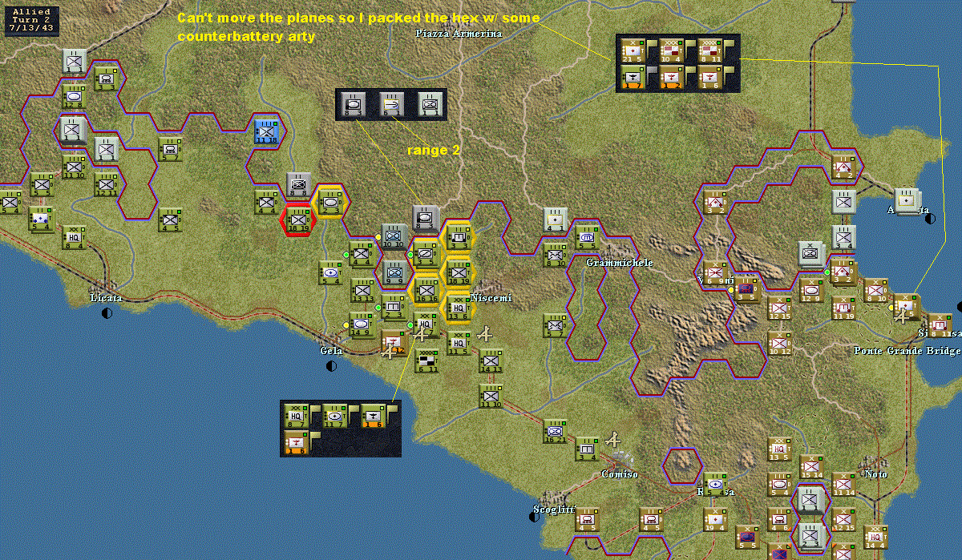
Task: Select the gray 9-9 mechanized unit
Action: pyautogui.click(x=393, y=272)
